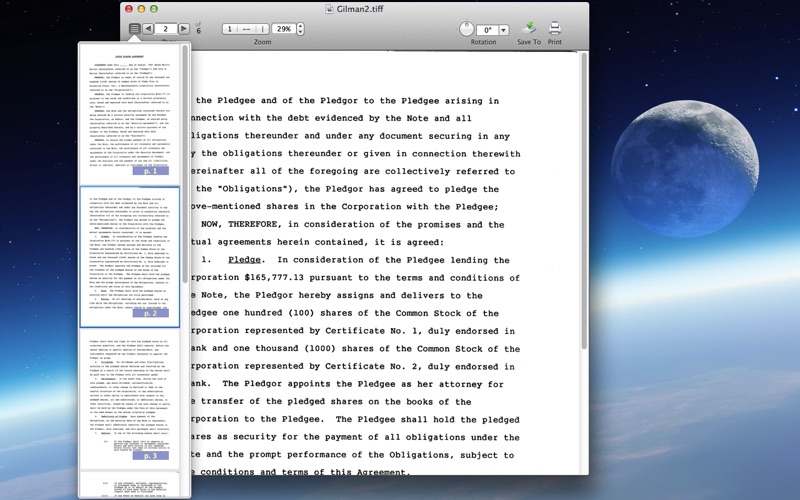Select the page 2 thumbnail
Viewport: 800px width, 500px height.
(130, 257)
